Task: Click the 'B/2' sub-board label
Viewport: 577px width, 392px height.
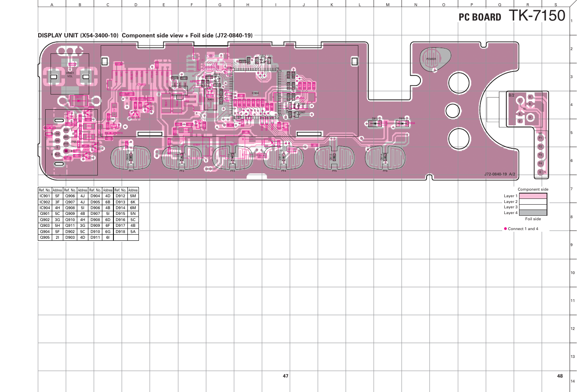Action: pyautogui.click(x=511, y=95)
